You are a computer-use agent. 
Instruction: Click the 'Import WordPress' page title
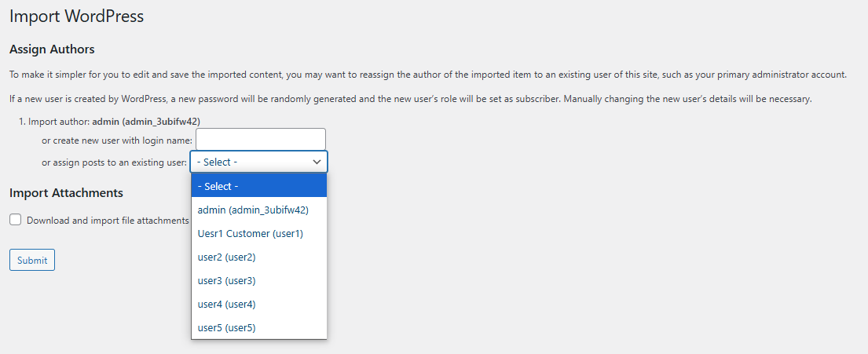tap(76, 16)
